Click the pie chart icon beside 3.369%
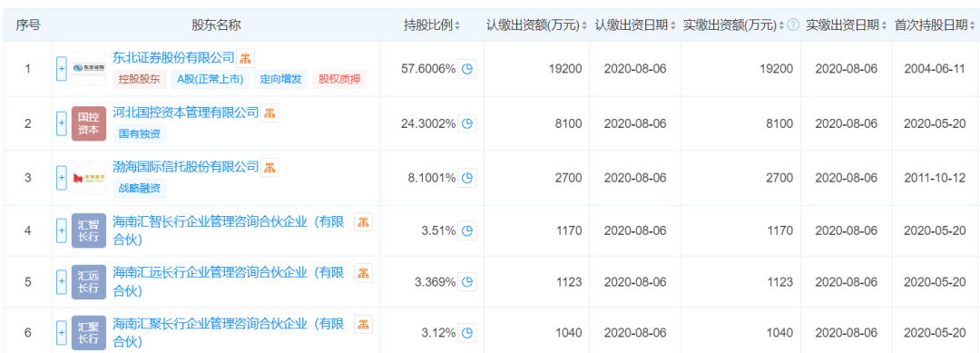980x353 pixels. [467, 282]
